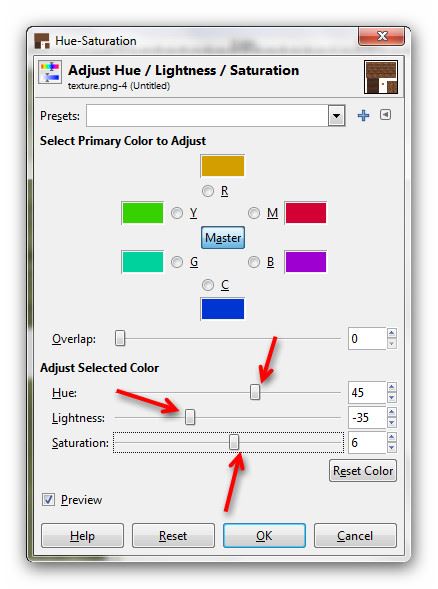This screenshot has height=589, width=438.
Task: Increase the Overlap value with up arrow
Action: click(391, 333)
